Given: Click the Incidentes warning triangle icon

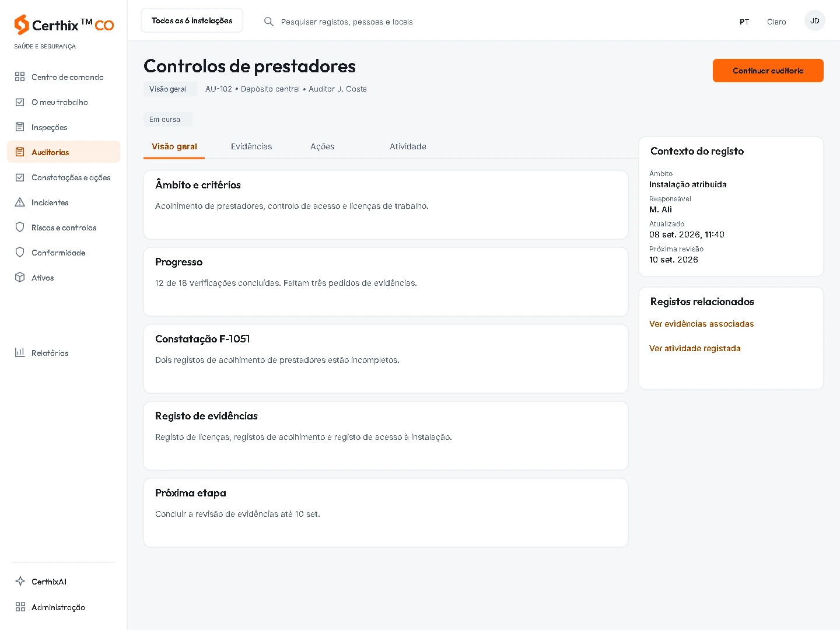Looking at the screenshot, I should click(x=20, y=202).
